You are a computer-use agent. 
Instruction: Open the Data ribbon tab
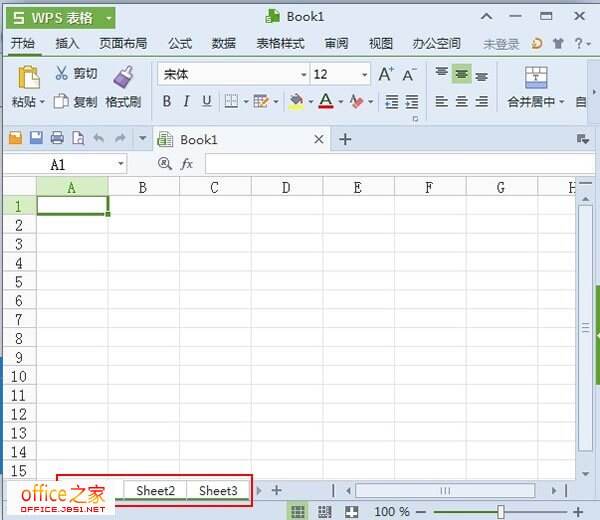point(223,44)
